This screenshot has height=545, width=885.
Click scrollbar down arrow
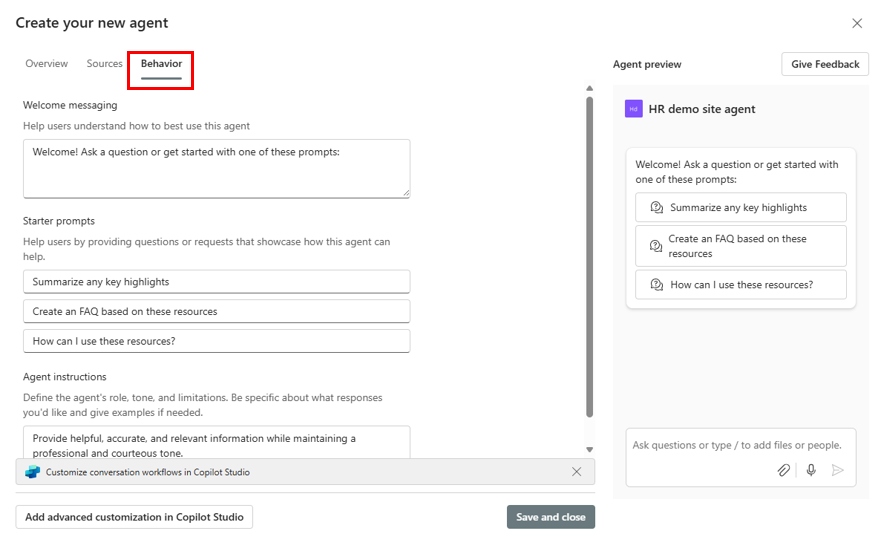click(589, 450)
